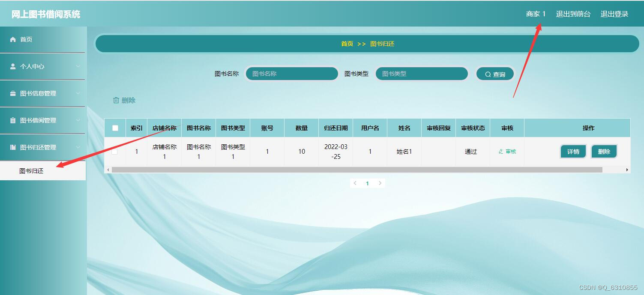This screenshot has height=295, width=644.
Task: Click the 图书类型1 table cell
Action: pos(233,152)
